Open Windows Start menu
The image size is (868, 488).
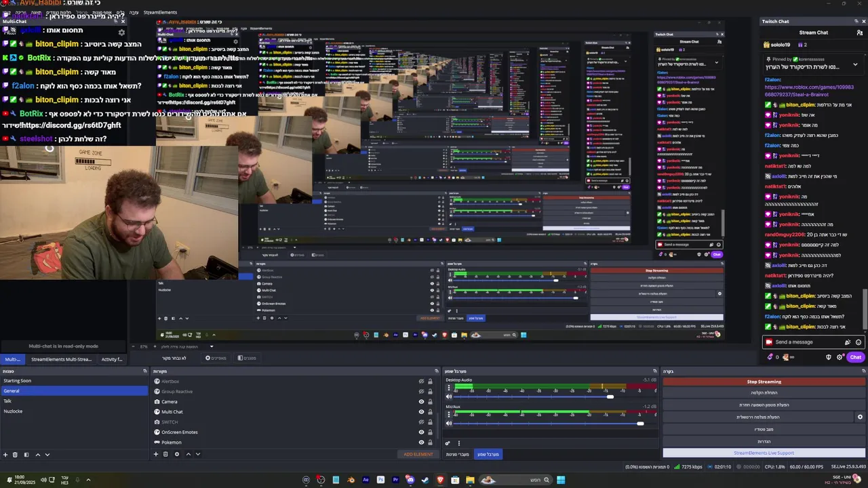tap(561, 480)
